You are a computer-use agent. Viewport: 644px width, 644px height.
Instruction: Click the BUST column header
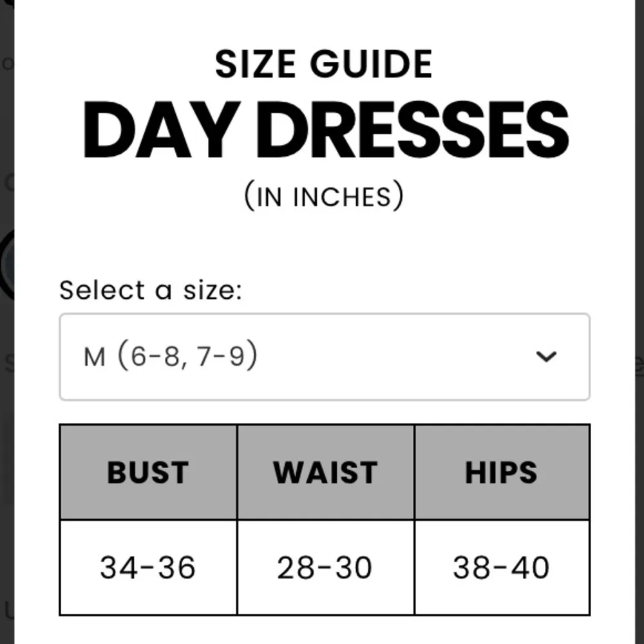click(x=148, y=473)
